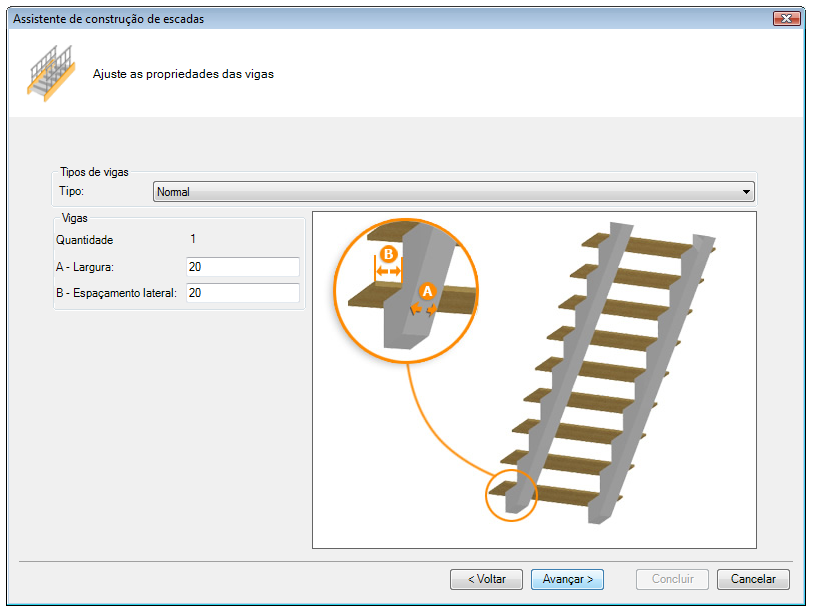The width and height of the screenshot is (818, 616).
Task: Click the 'Quantidade' label
Action: 85,240
